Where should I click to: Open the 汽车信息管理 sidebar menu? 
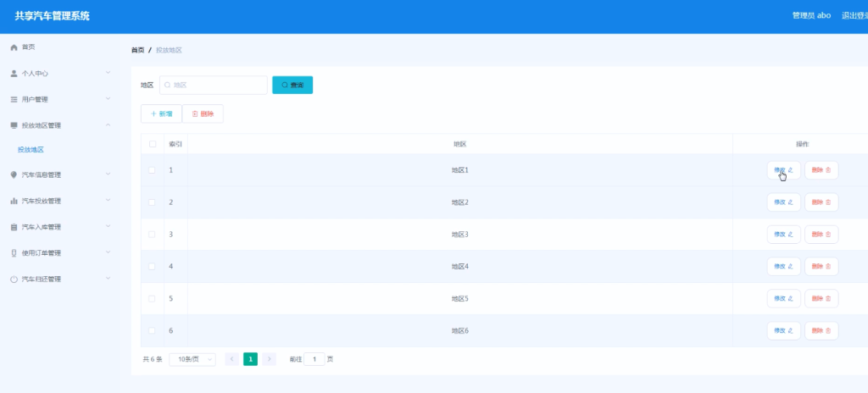point(60,175)
